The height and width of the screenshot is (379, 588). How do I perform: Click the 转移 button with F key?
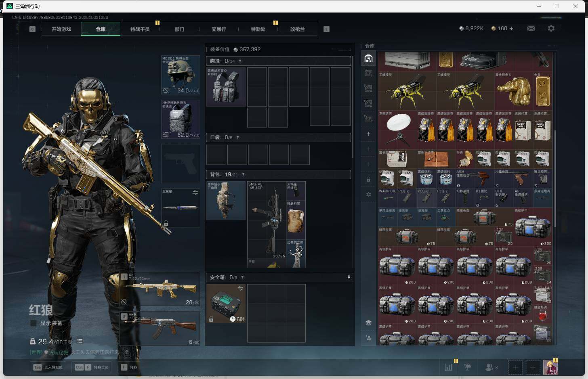point(130,367)
